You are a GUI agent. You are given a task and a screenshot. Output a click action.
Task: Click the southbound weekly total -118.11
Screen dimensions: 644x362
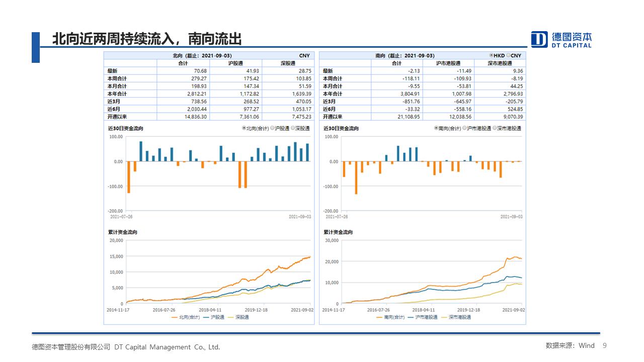411,78
